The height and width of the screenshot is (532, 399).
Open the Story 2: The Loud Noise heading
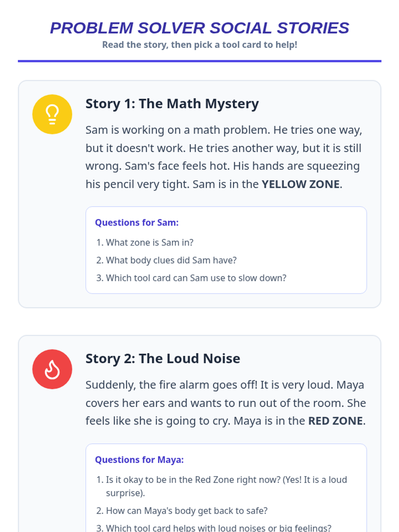click(x=163, y=358)
